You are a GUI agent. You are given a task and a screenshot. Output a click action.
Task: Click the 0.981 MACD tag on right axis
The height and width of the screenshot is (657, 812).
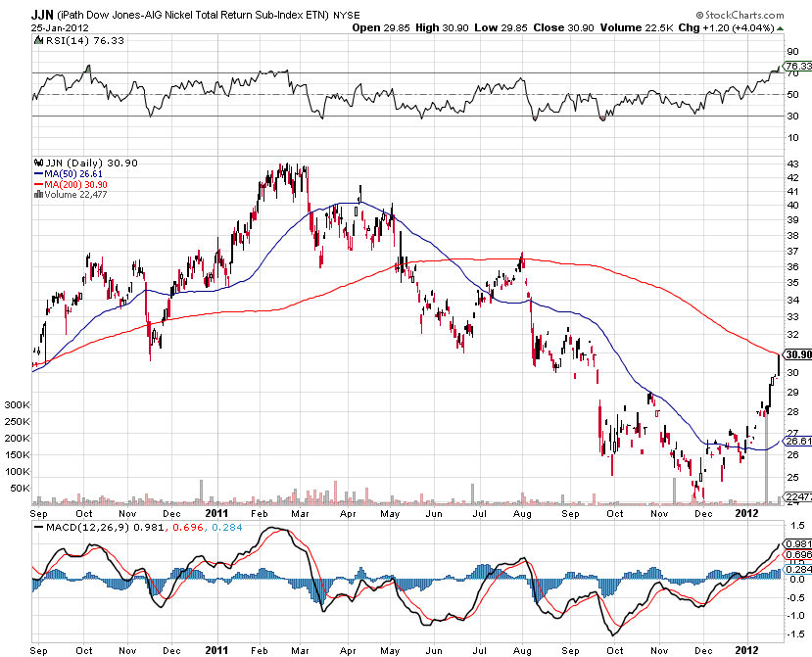coord(798,543)
